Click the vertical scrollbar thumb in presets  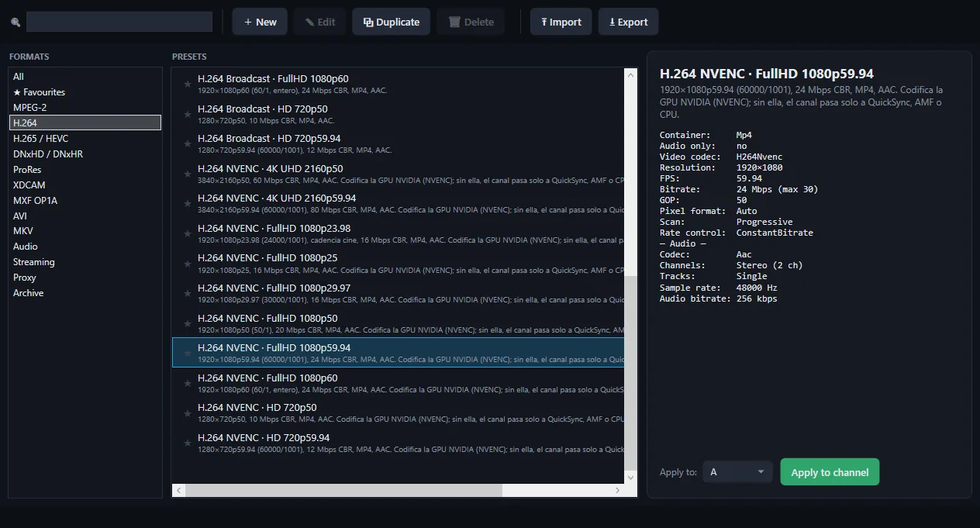pyautogui.click(x=630, y=372)
